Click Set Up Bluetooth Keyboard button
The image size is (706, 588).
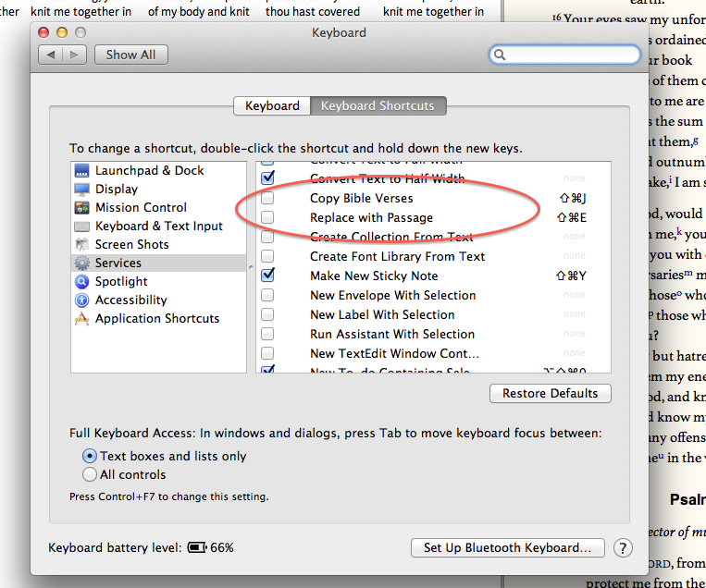tap(507, 548)
